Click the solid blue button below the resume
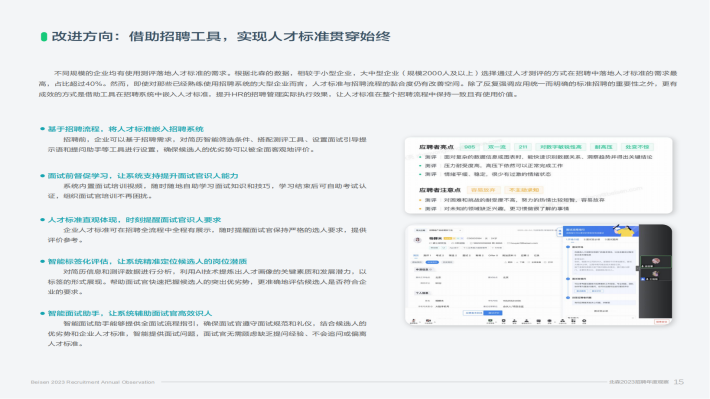 coord(493,313)
